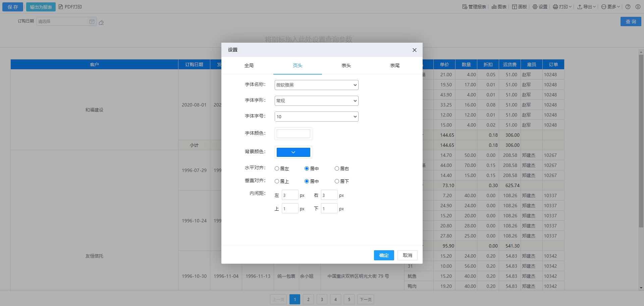Click the left padding input field
The image size is (644, 306).
coord(290,195)
